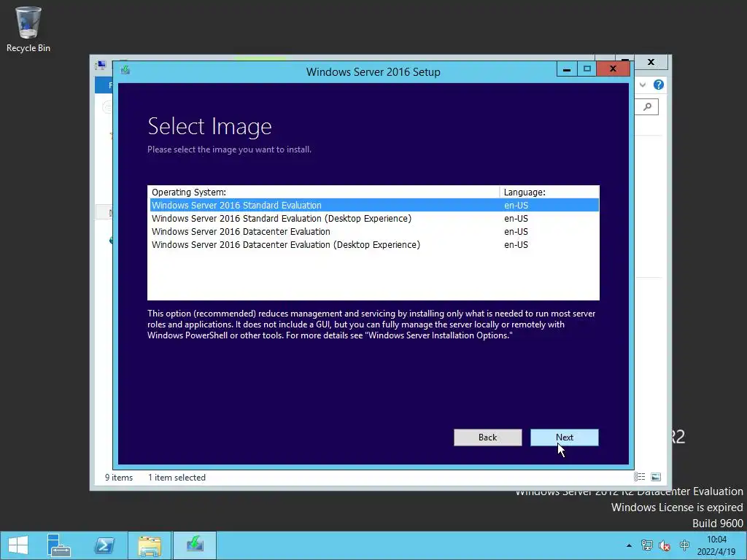Click the Next button
Screen dimensions: 747x560
point(565,437)
